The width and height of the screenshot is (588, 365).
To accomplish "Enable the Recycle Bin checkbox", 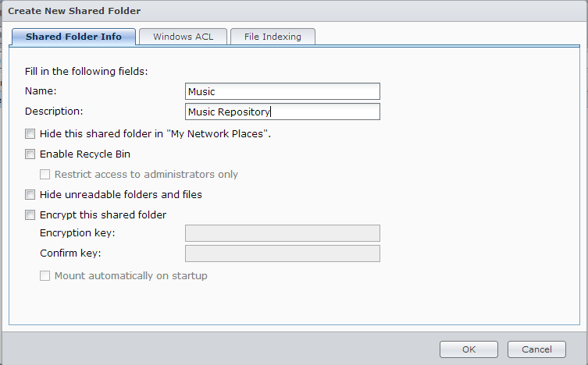I will click(30, 154).
